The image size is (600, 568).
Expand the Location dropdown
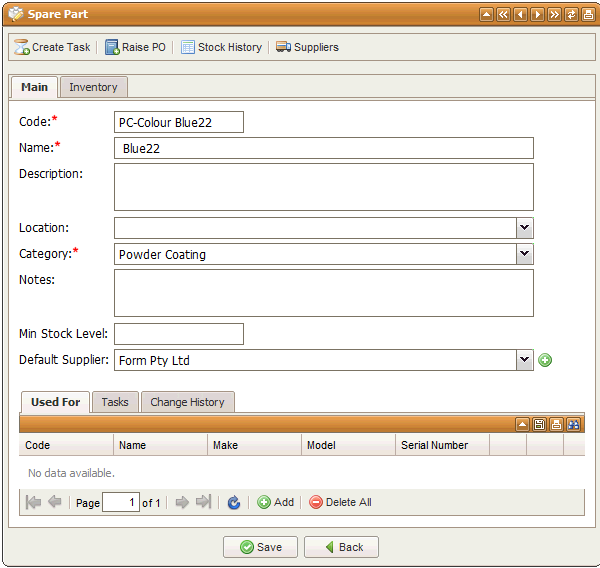coord(525,228)
